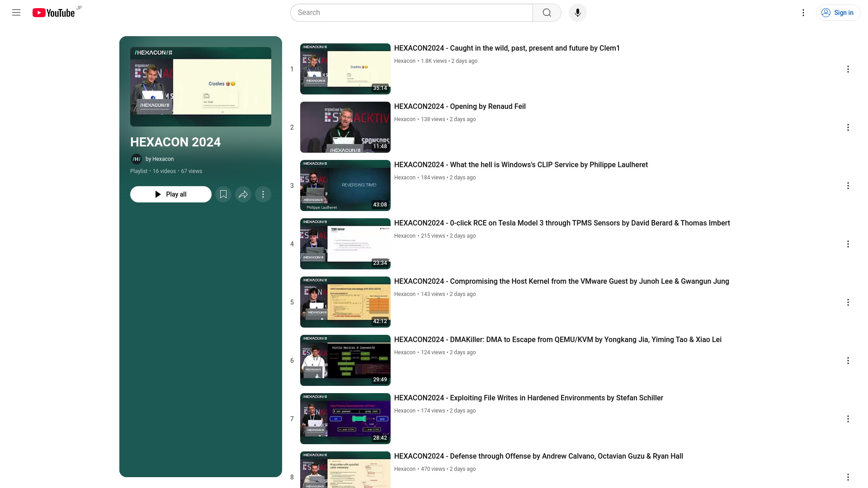Open playlist more-options menu beside share
This screenshot has width=868, height=488.
[263, 194]
